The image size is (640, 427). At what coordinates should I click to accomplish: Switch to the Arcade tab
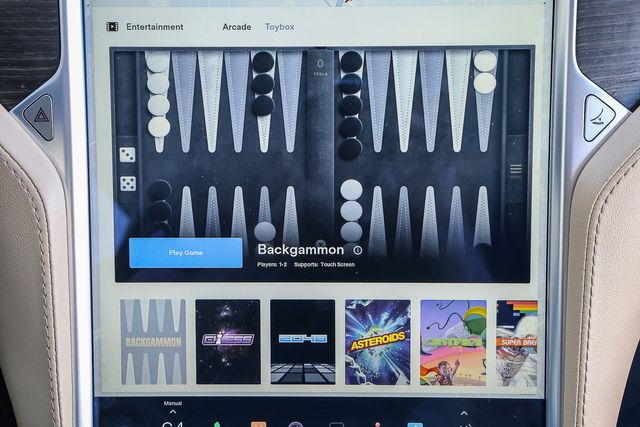[237, 27]
